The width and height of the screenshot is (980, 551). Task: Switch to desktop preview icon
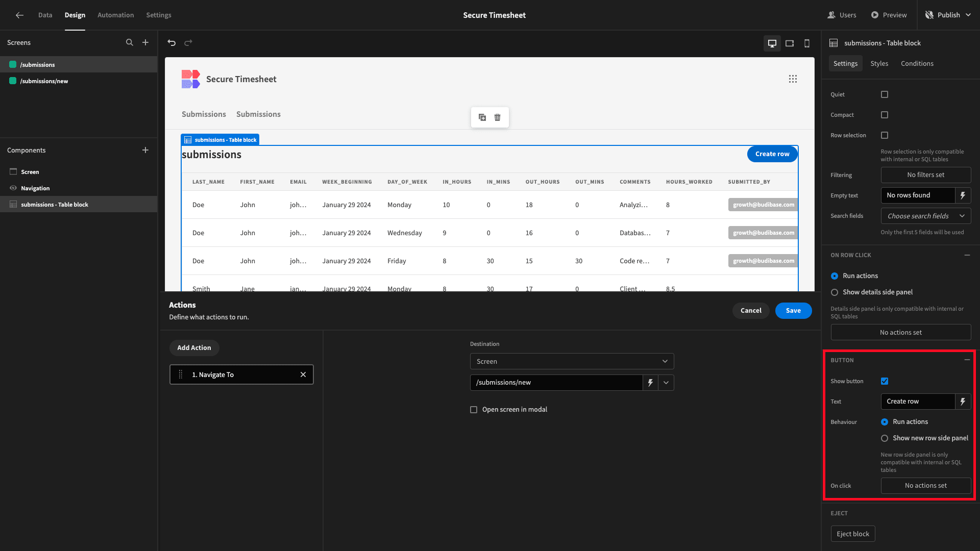pyautogui.click(x=772, y=43)
